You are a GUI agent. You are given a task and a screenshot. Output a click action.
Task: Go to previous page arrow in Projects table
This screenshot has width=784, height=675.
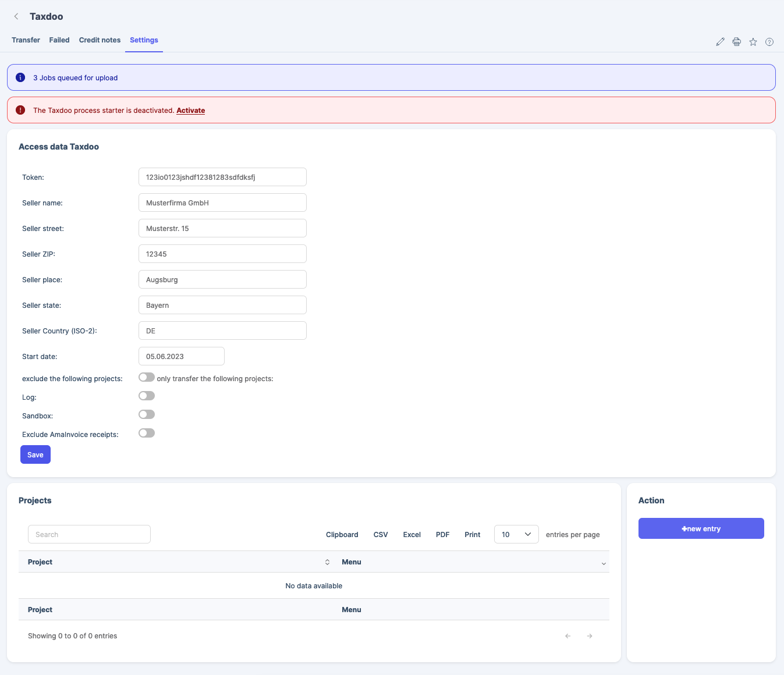point(567,636)
